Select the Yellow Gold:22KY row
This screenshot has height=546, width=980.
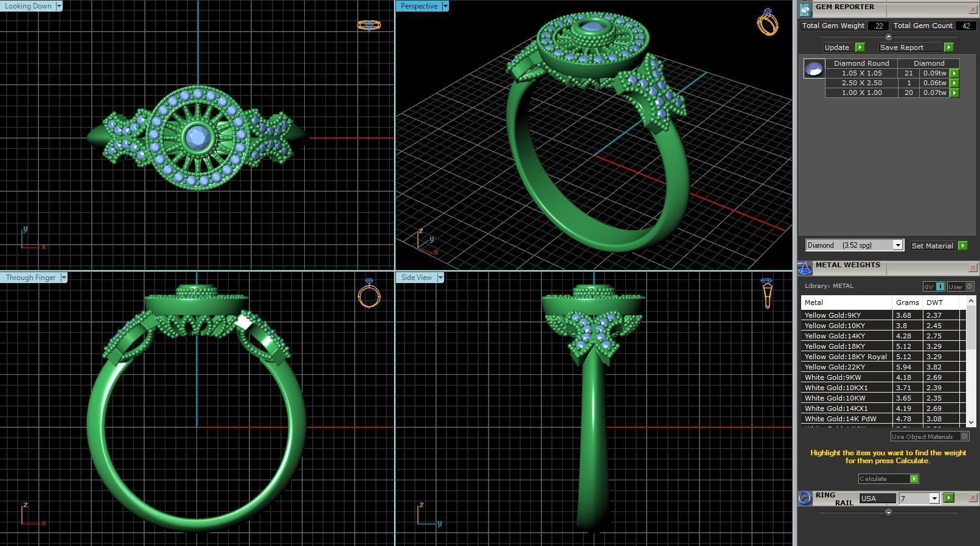click(x=883, y=367)
